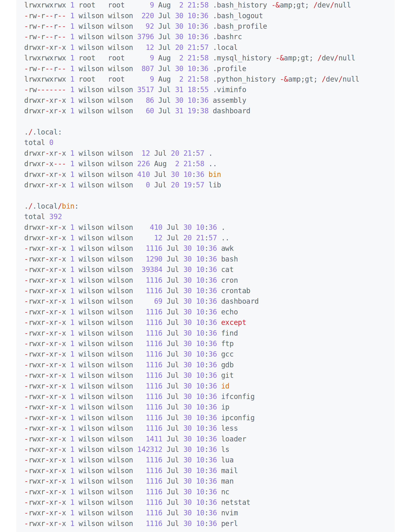
Task: Click the find filename
Action: 230,333
